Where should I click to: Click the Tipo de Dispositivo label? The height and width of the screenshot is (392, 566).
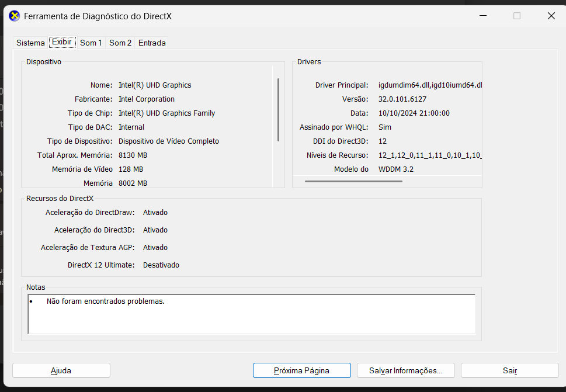point(80,141)
